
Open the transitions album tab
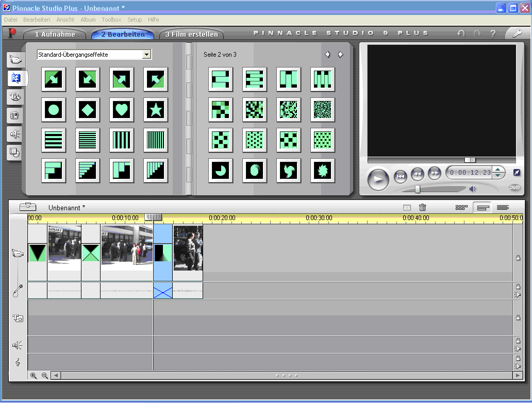15,78
